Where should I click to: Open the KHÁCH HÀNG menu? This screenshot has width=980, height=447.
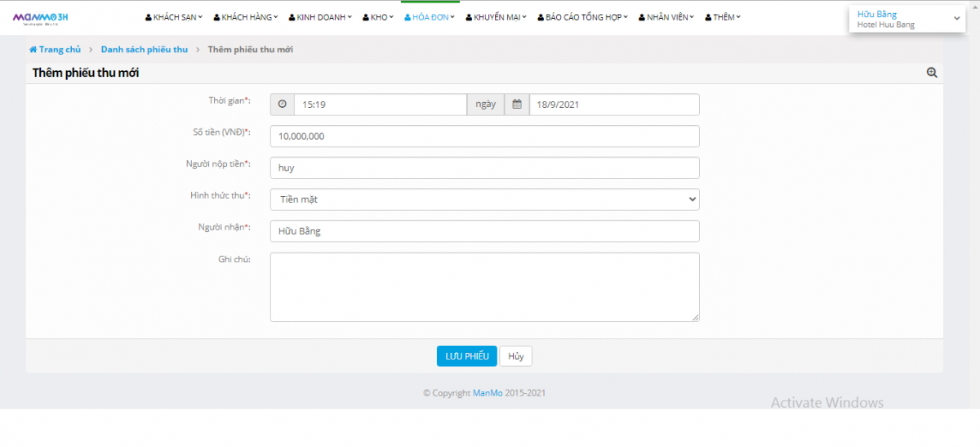click(x=245, y=17)
